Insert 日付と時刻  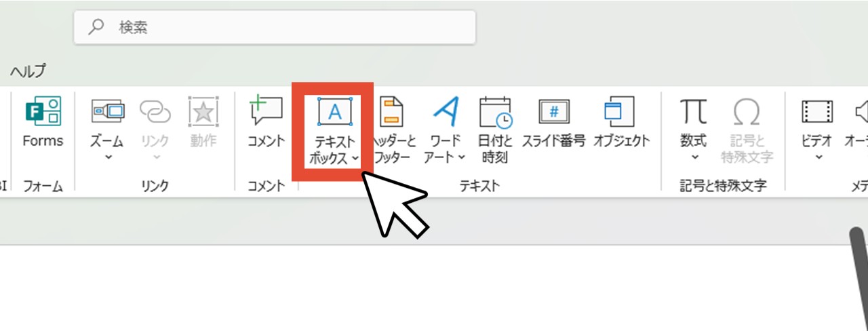(x=496, y=129)
